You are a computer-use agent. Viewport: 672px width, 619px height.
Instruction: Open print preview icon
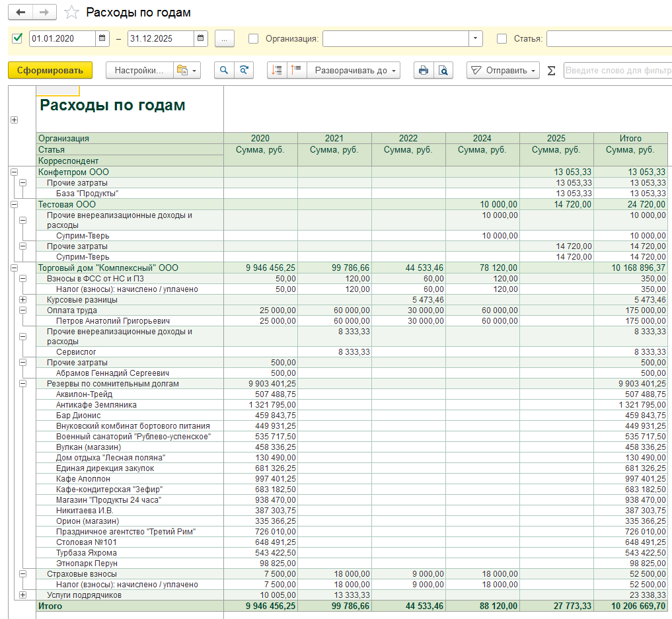coord(443,71)
